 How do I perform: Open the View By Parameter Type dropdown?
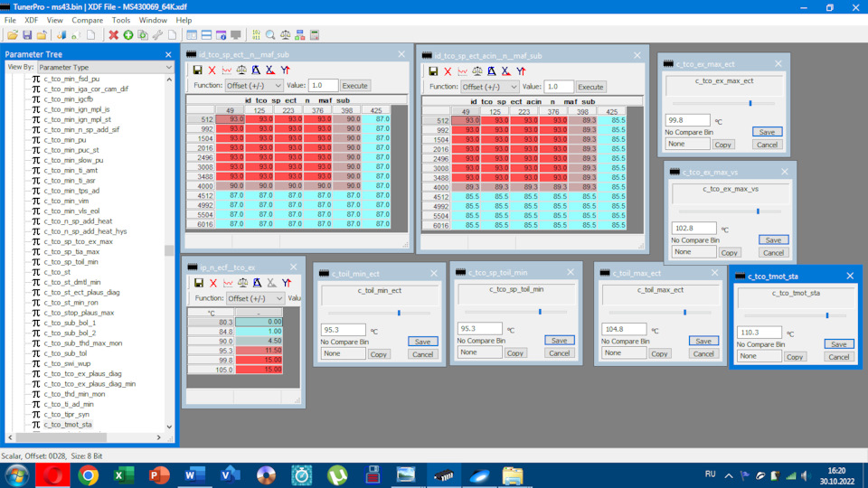pos(105,67)
